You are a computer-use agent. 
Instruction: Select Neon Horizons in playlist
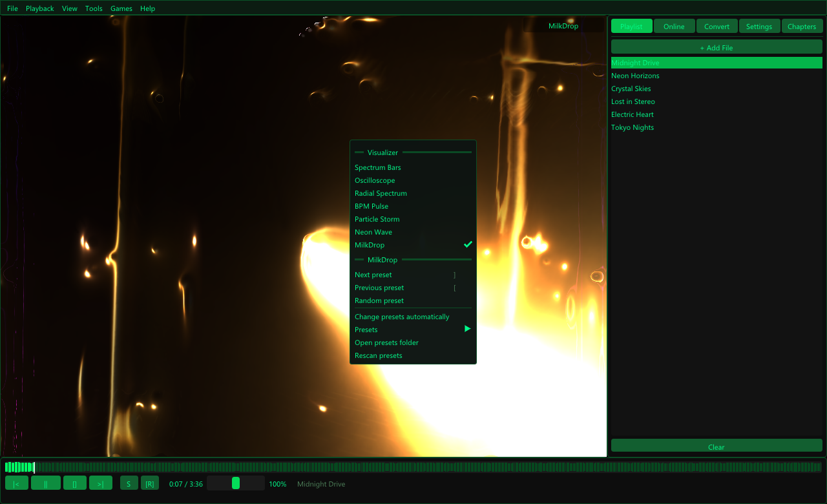[x=717, y=76]
